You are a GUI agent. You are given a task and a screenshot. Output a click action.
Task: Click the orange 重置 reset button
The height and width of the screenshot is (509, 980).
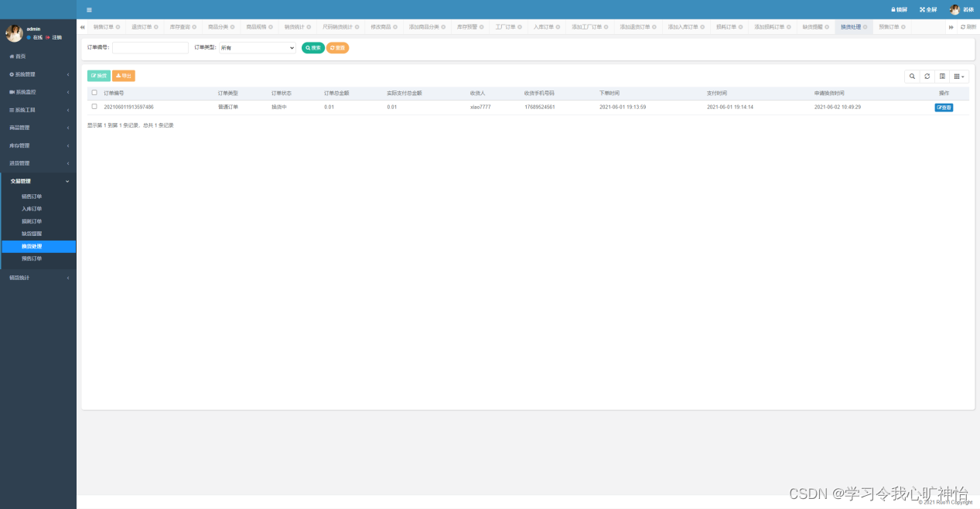click(x=337, y=48)
